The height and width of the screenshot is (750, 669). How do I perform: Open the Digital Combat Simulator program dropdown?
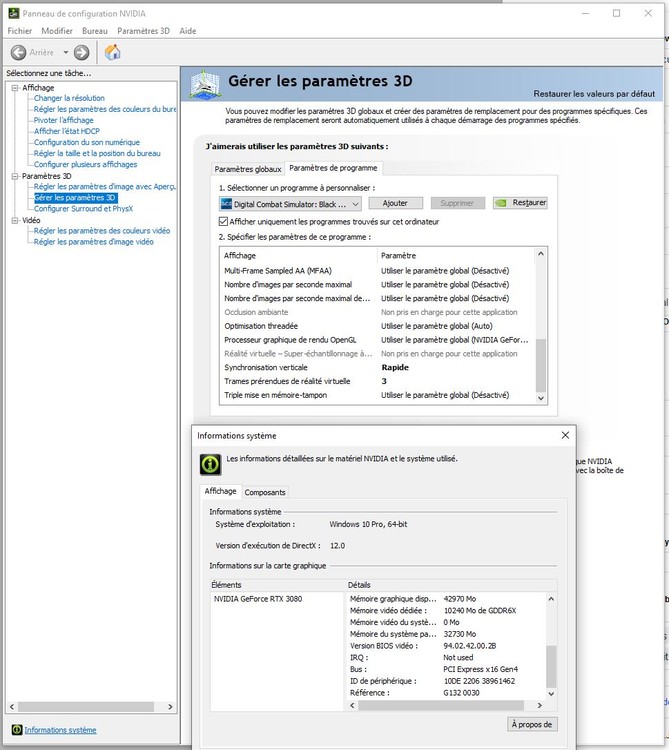(x=290, y=204)
